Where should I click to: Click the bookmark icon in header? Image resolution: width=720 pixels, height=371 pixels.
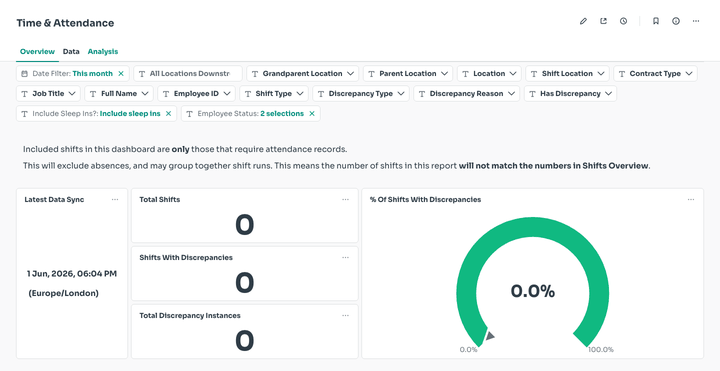[x=656, y=21]
